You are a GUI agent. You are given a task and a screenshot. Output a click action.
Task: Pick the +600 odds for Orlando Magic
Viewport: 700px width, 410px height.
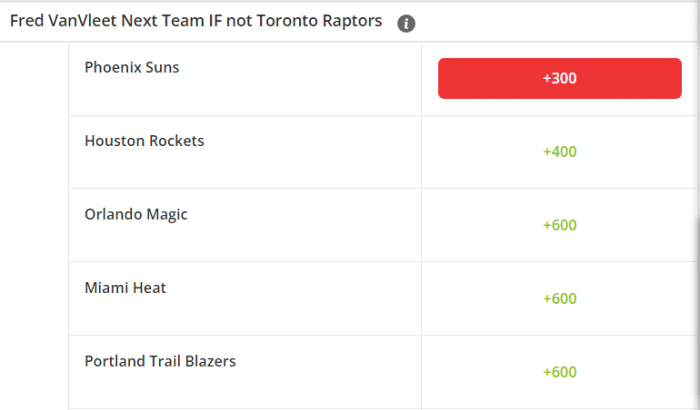pyautogui.click(x=559, y=225)
